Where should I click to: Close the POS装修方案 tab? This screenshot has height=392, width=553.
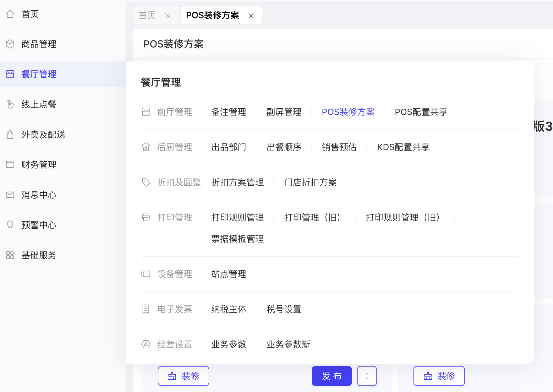tap(251, 16)
